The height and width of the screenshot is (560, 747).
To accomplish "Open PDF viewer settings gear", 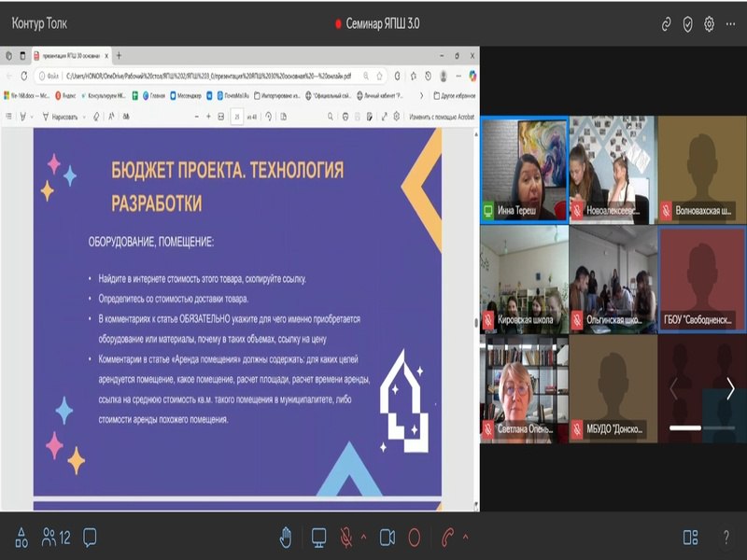I will 396,116.
